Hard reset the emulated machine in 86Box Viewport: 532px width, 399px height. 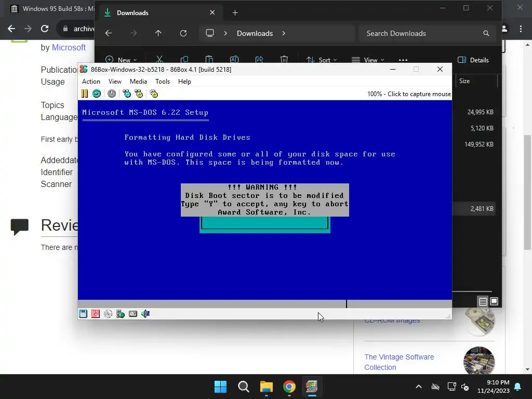tap(96, 94)
